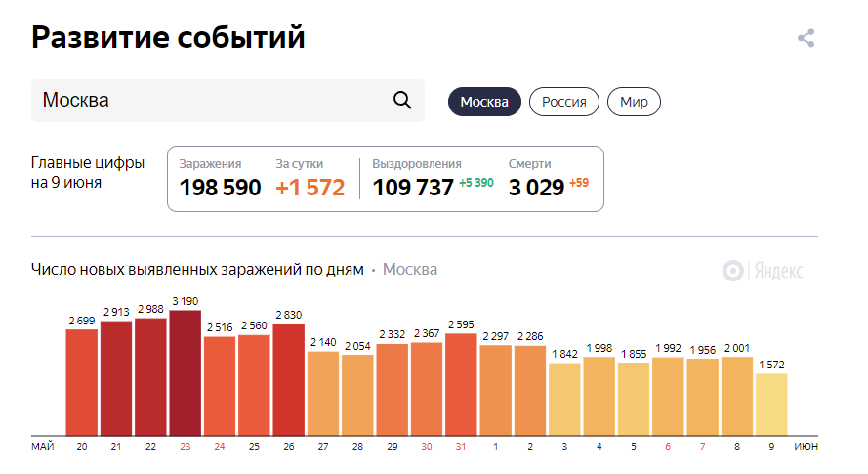Image resolution: width=868 pixels, height=474 pixels.
Task: Click the МАЙ axis label
Action: click(x=43, y=447)
